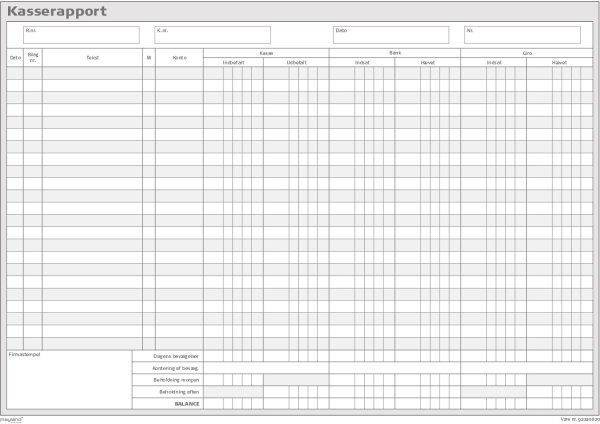Click the Kontering af bevæg. row label
600x424 pixels.
176,368
